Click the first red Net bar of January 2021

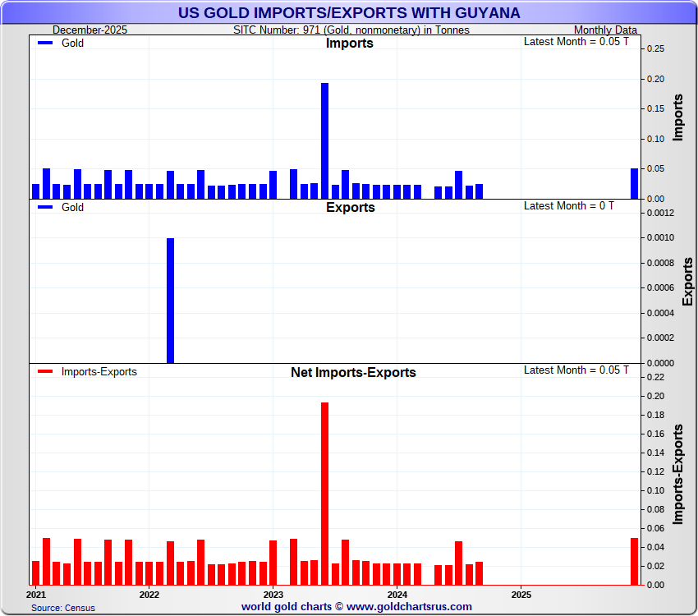tap(35, 572)
